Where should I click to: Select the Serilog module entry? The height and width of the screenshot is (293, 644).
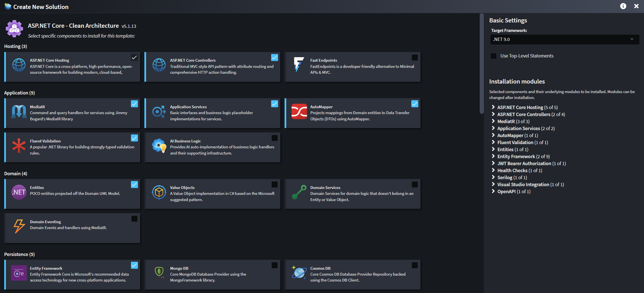[x=505, y=177]
